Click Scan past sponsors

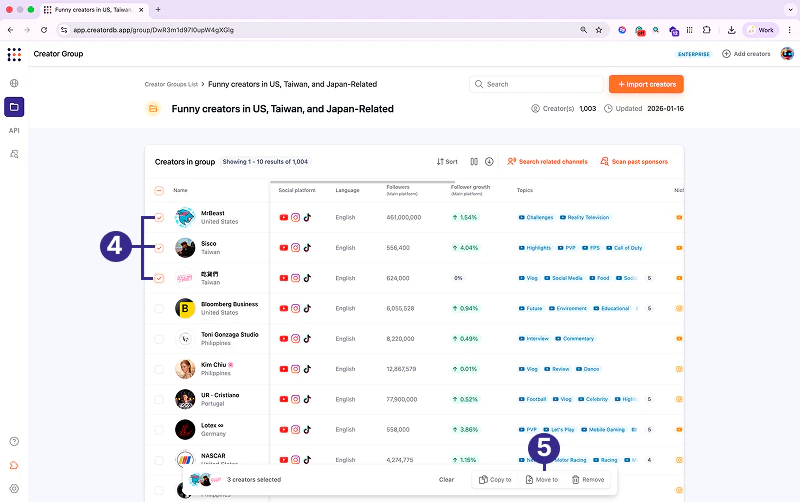pyautogui.click(x=634, y=162)
